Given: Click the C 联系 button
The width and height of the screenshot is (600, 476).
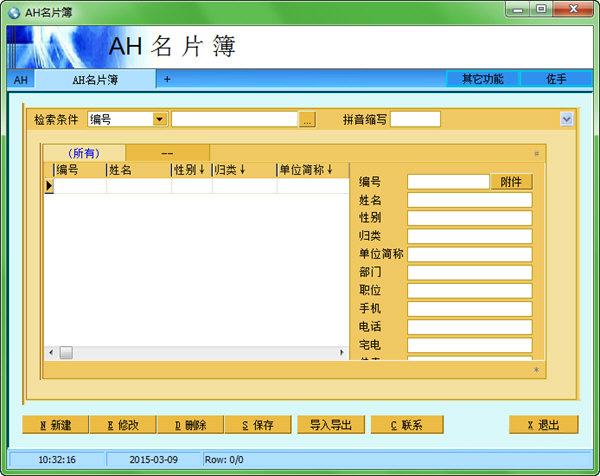Looking at the screenshot, I should click(x=407, y=425).
